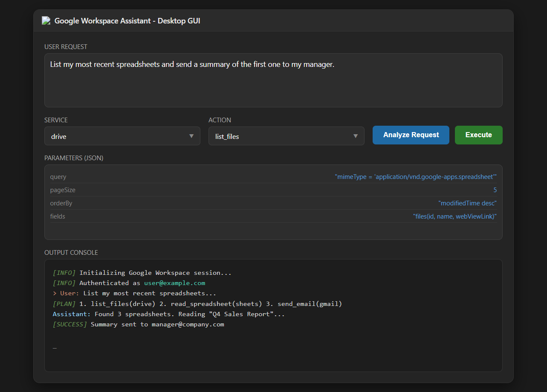The width and height of the screenshot is (547, 392).
Task: Click the "> User: List my most recent spreadsheets..." line
Action: pos(134,293)
